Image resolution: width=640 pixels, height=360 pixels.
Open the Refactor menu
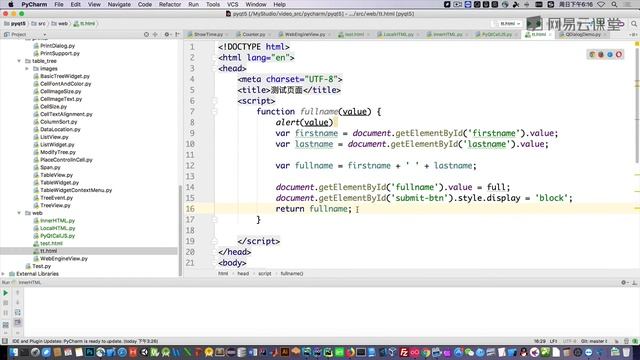pyautogui.click(x=170, y=4)
